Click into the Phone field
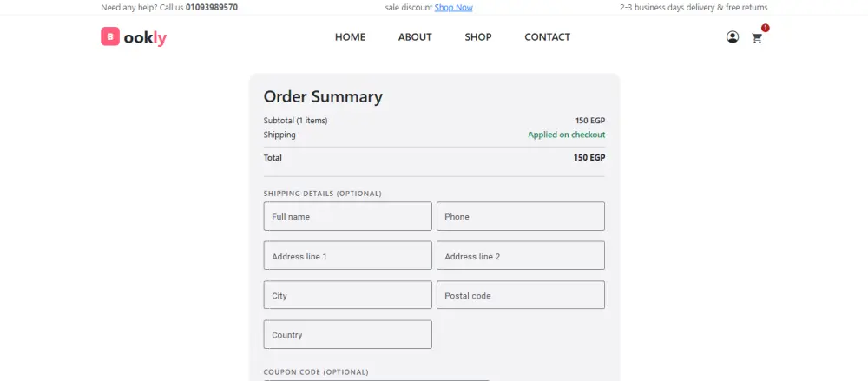868x381 pixels. pyautogui.click(x=520, y=216)
